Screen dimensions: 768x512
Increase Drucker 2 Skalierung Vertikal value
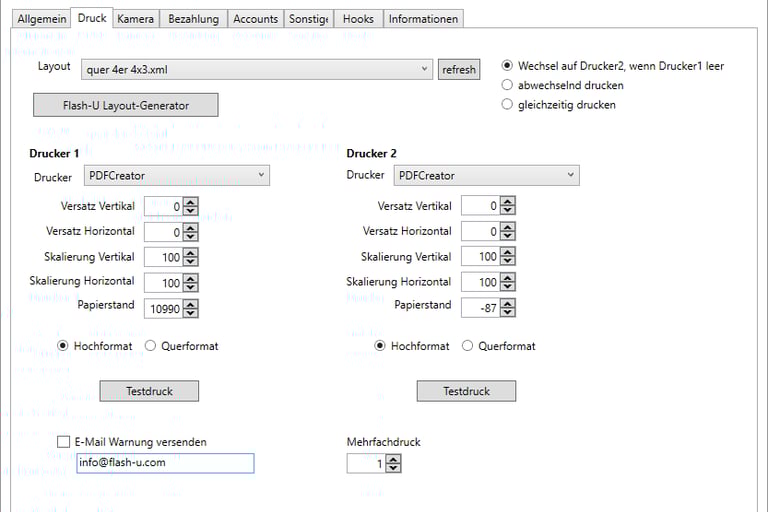pos(508,252)
